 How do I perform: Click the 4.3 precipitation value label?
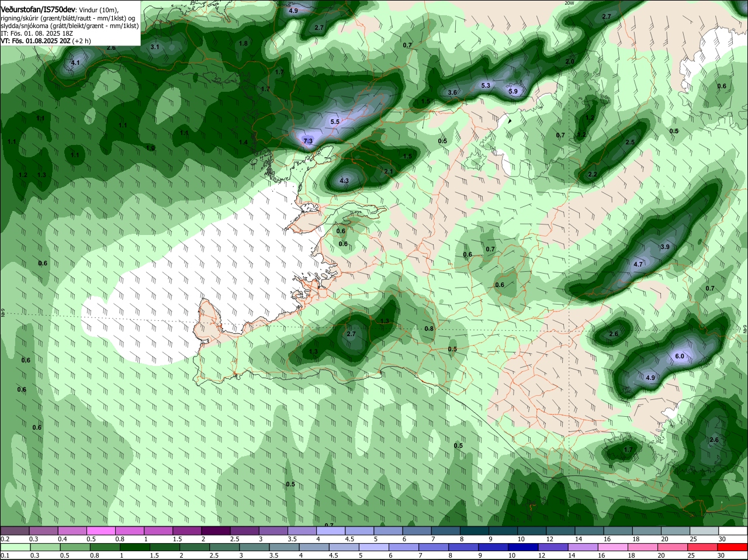coord(344,181)
